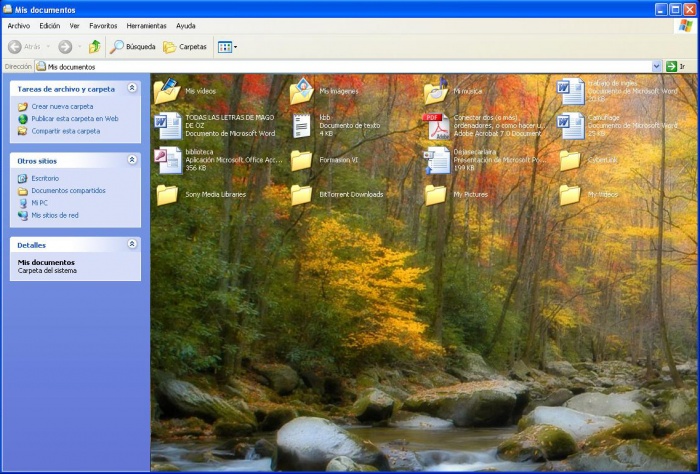
Task: Expand the Dirección address bar dropdown
Action: coord(656,67)
